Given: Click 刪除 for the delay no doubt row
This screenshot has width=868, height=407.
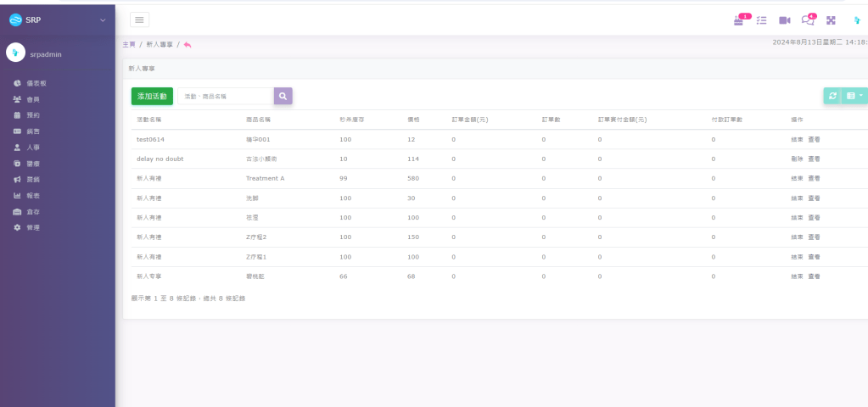Looking at the screenshot, I should pos(797,159).
